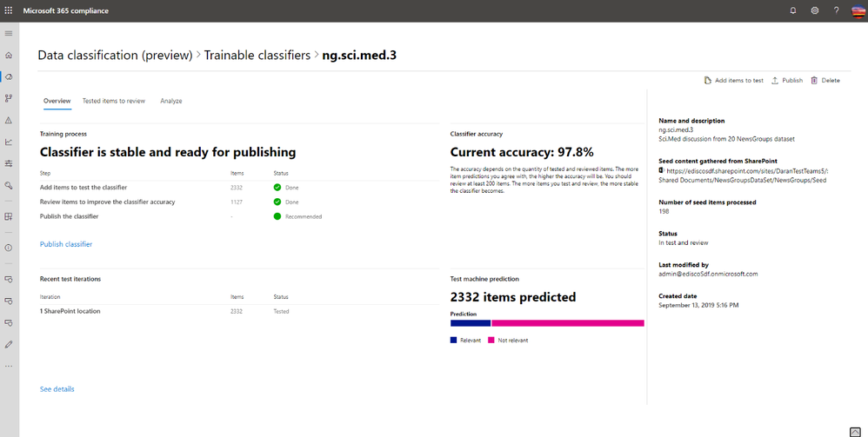This screenshot has height=437, width=868.
Task: Publish the classifier from toolbar
Action: (x=786, y=80)
